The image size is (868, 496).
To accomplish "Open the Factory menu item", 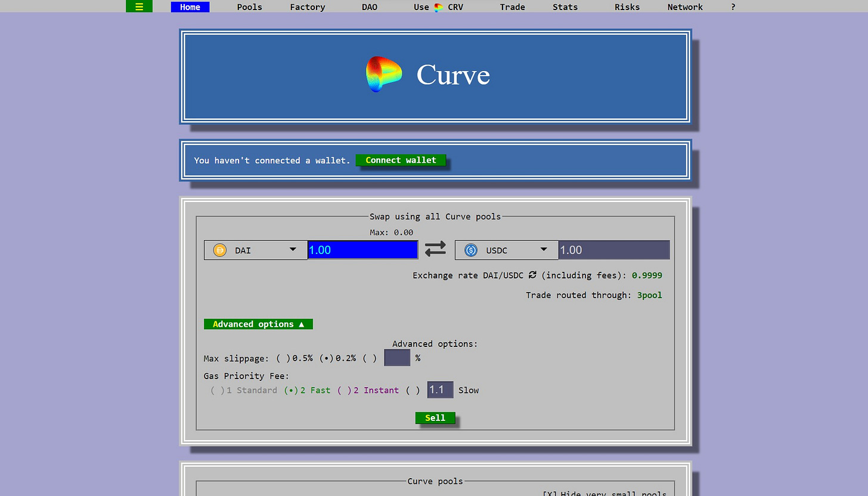I will click(x=308, y=7).
